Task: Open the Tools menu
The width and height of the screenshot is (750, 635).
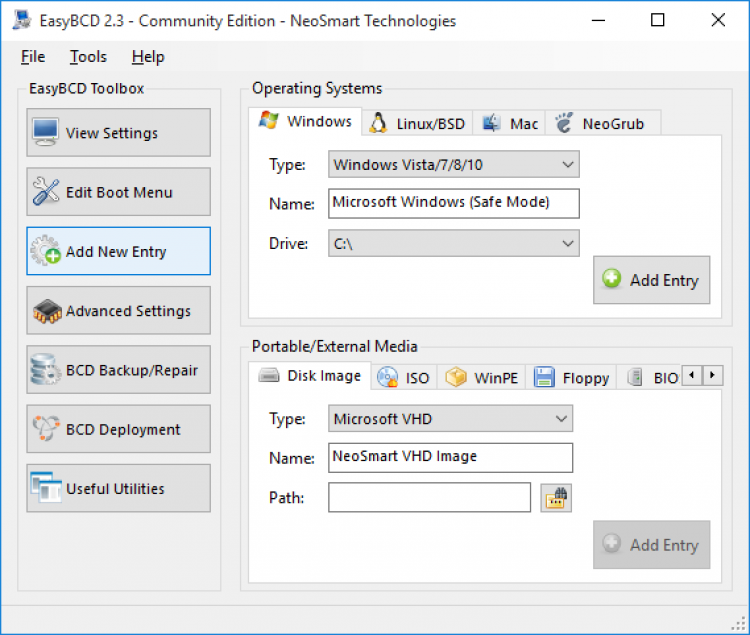Action: click(88, 57)
